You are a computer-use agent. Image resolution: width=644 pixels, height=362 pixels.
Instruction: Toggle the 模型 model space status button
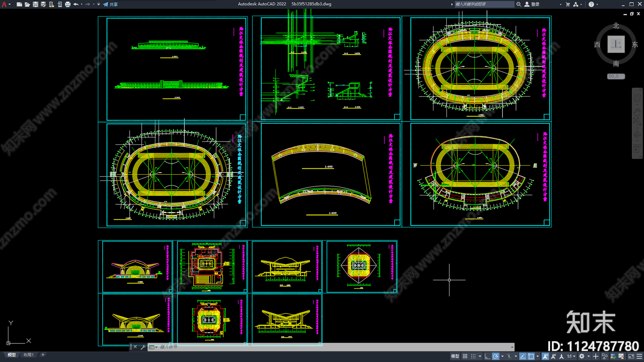(455, 356)
